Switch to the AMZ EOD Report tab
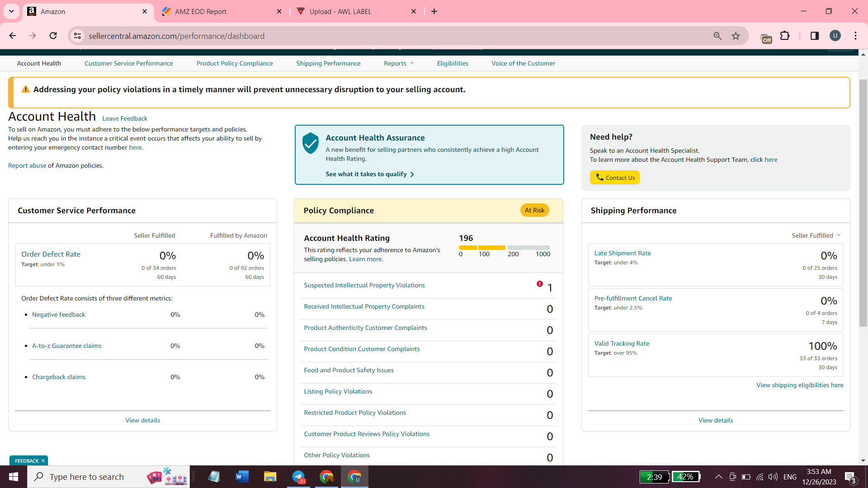The height and width of the screenshot is (488, 868). (222, 11)
